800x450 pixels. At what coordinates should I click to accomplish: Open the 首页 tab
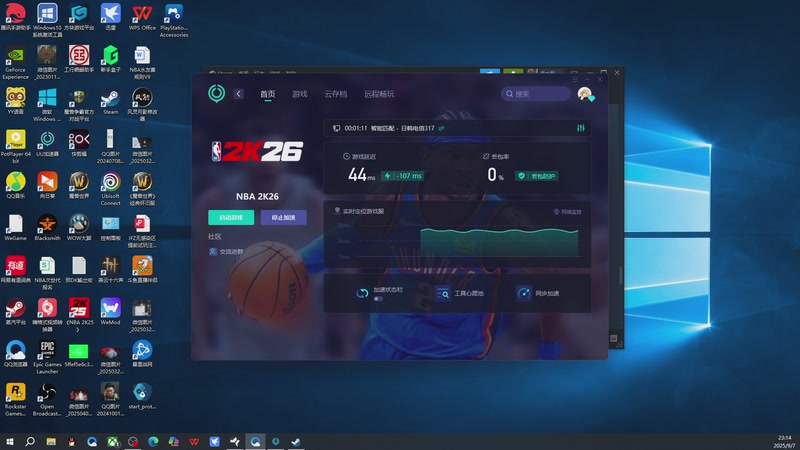(267, 94)
